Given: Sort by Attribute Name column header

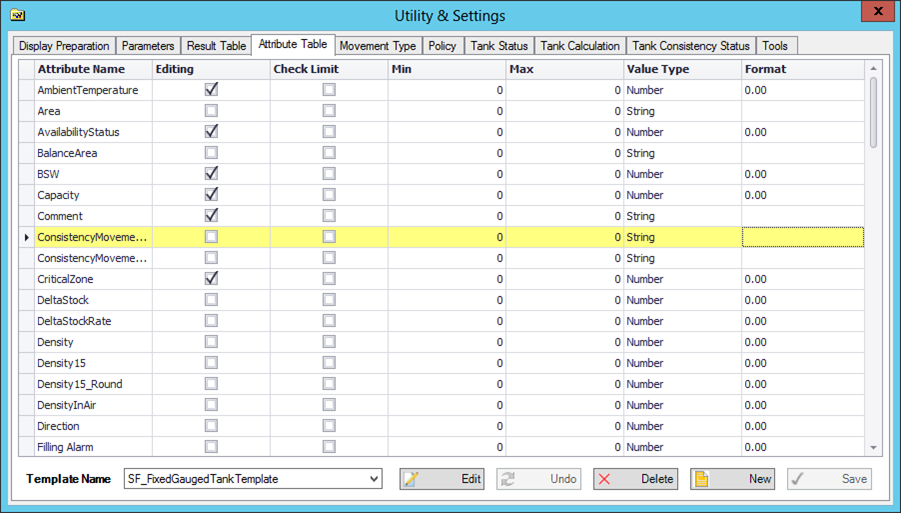Looking at the screenshot, I should [x=93, y=69].
